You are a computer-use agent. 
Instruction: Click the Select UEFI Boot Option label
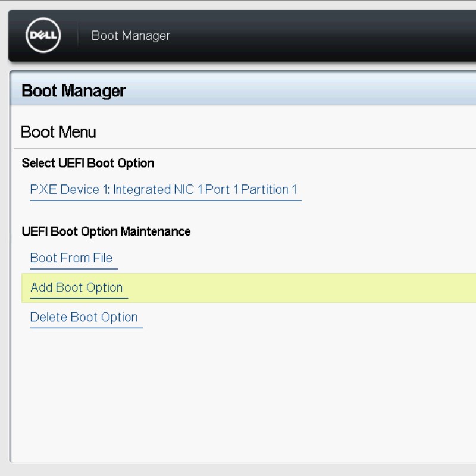88,163
